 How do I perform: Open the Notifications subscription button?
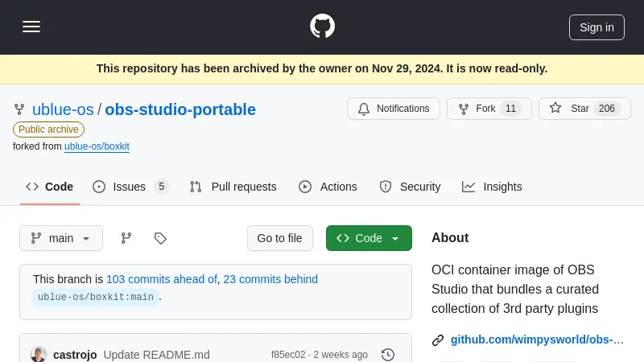394,109
